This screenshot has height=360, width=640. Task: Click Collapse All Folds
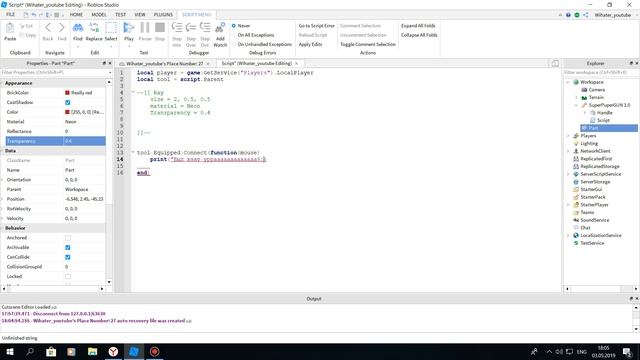(x=419, y=35)
